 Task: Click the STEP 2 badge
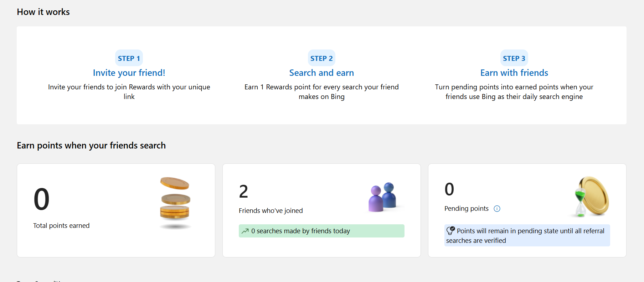click(x=321, y=58)
